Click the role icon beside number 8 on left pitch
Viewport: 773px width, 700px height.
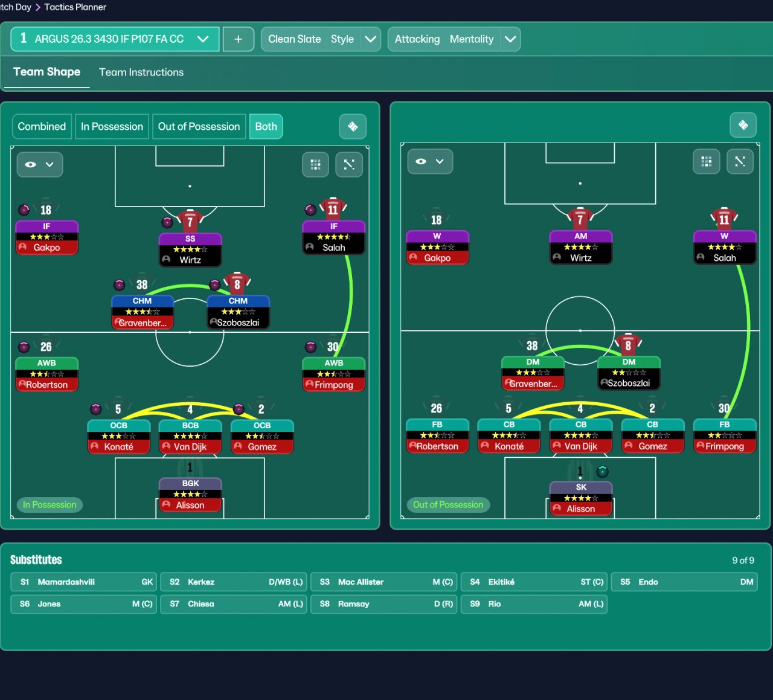(x=215, y=284)
